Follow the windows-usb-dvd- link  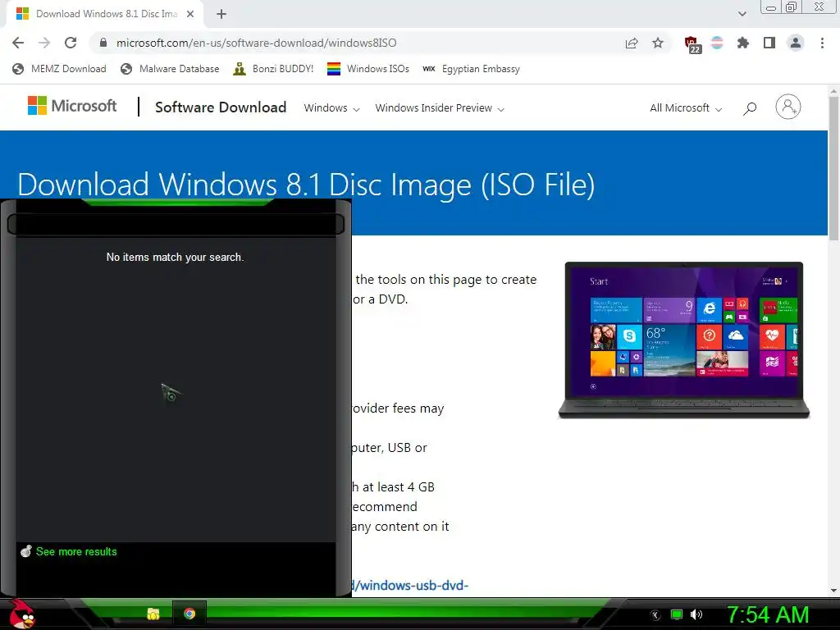pos(410,585)
